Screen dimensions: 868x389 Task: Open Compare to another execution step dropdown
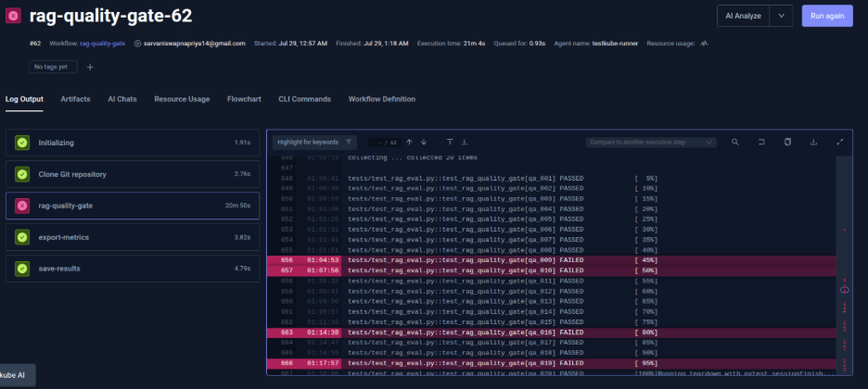click(651, 142)
